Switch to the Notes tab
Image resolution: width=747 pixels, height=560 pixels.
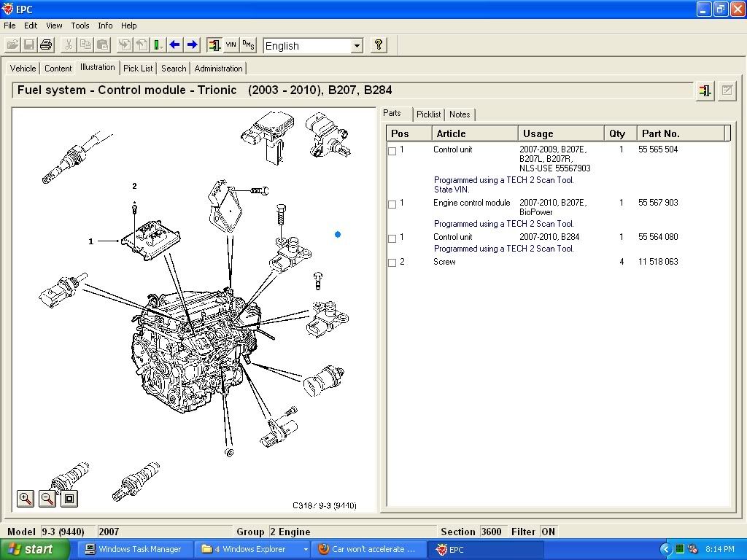(x=460, y=114)
